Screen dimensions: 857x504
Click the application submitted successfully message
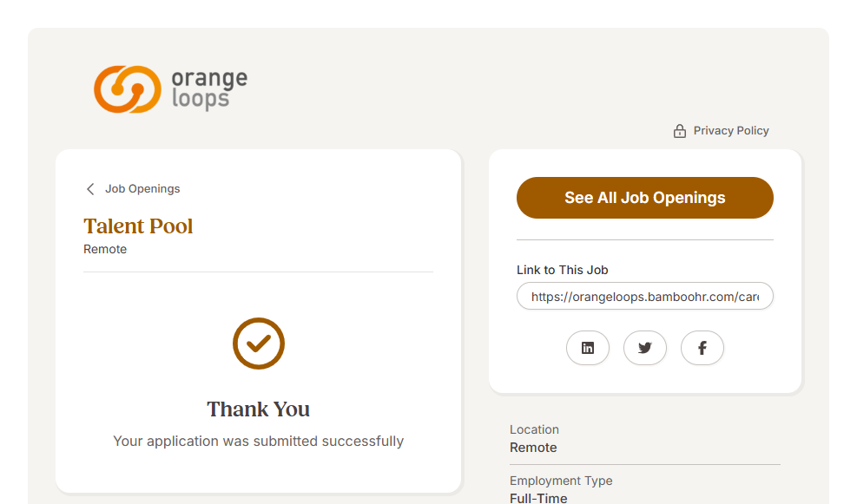point(258,442)
